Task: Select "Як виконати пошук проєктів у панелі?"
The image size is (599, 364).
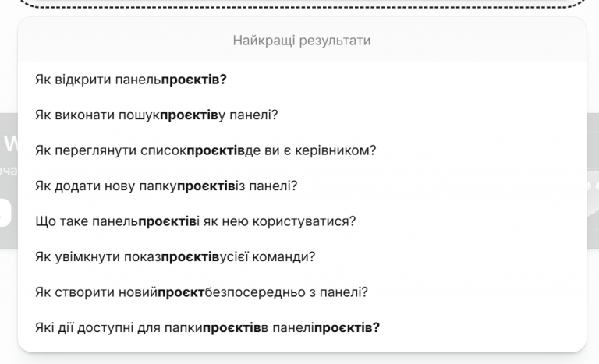Action: (x=156, y=115)
